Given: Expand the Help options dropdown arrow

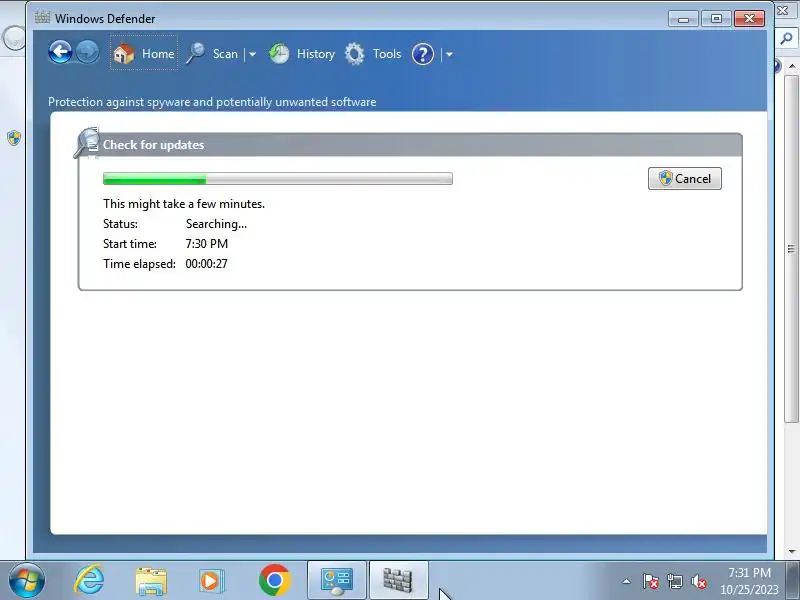Looking at the screenshot, I should coord(449,54).
